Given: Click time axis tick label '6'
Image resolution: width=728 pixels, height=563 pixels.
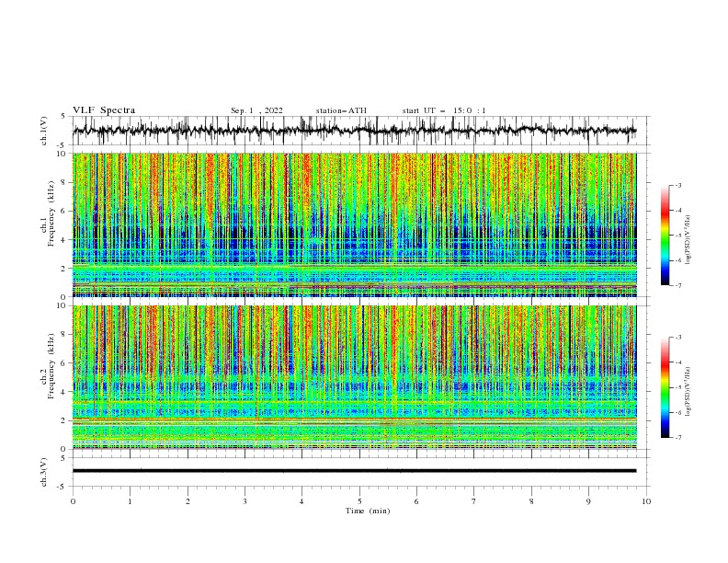Looking at the screenshot, I should click(x=416, y=501).
